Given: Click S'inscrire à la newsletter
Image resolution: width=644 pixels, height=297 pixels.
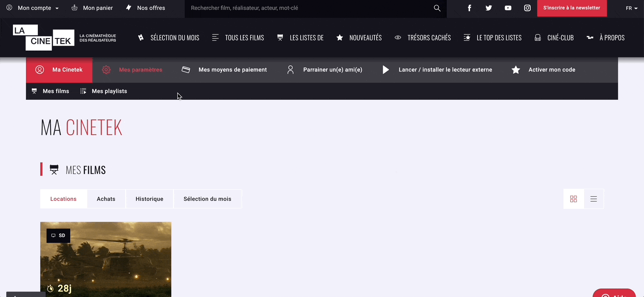Looking at the screenshot, I should click(x=572, y=8).
